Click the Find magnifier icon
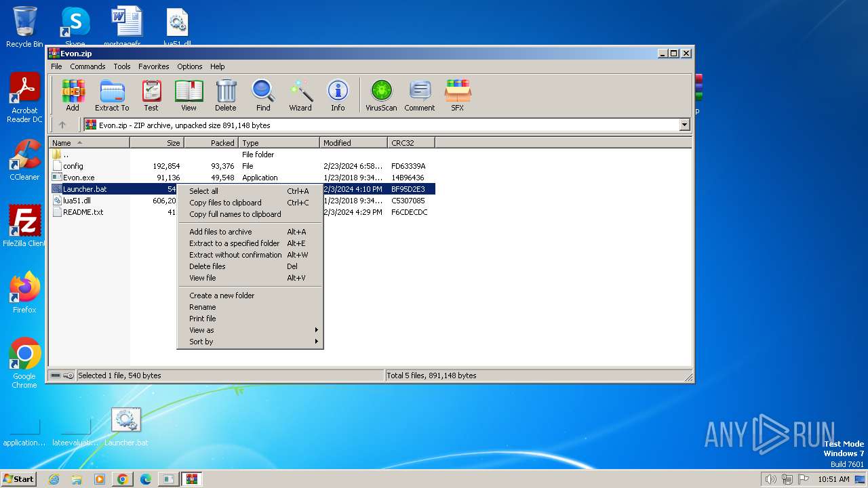The image size is (868, 488). click(263, 95)
